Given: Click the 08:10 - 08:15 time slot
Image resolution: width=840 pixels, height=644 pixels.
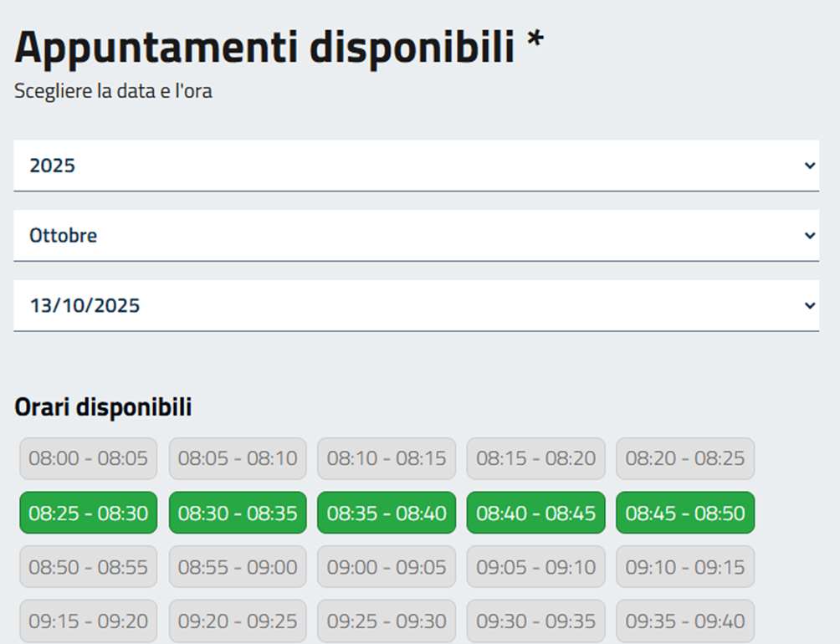Looking at the screenshot, I should pos(387,458).
